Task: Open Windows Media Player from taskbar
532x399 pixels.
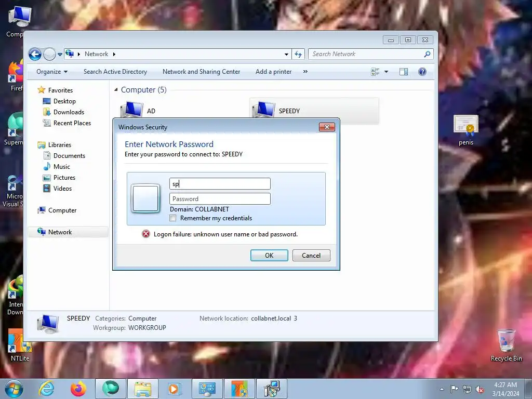Action: pyautogui.click(x=175, y=389)
